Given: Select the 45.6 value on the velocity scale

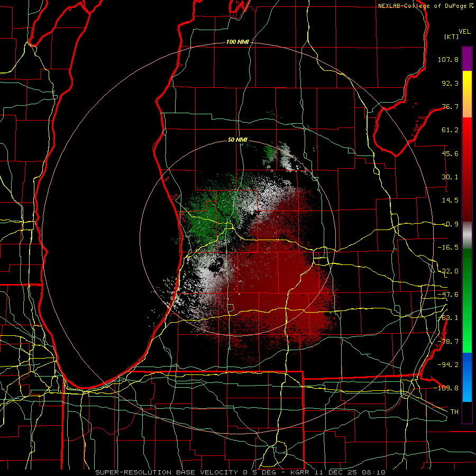Looking at the screenshot, I should point(450,153).
